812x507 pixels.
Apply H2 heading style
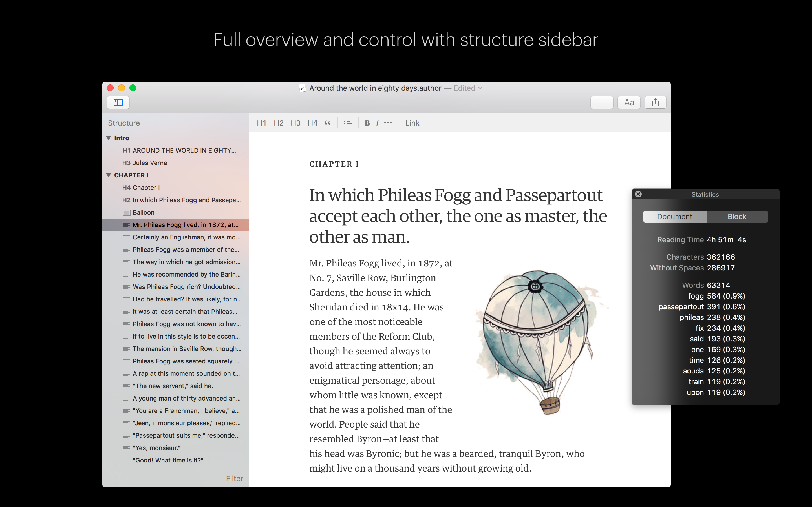(278, 123)
